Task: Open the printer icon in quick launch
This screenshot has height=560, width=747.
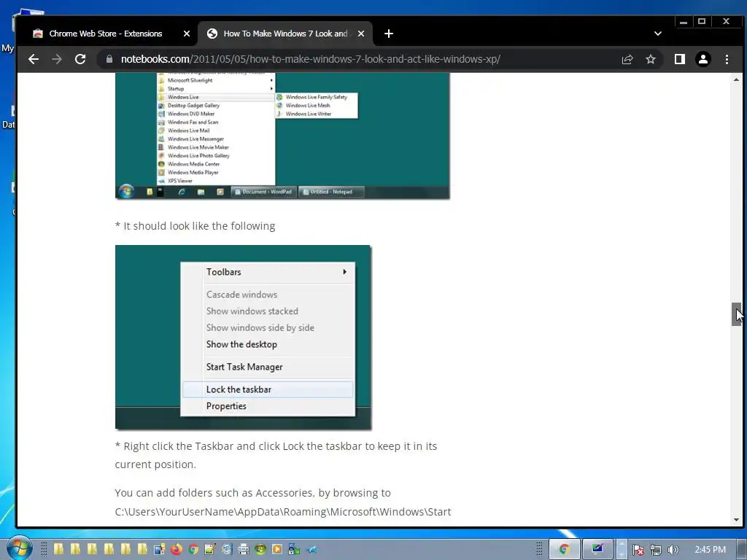Action: (244, 549)
